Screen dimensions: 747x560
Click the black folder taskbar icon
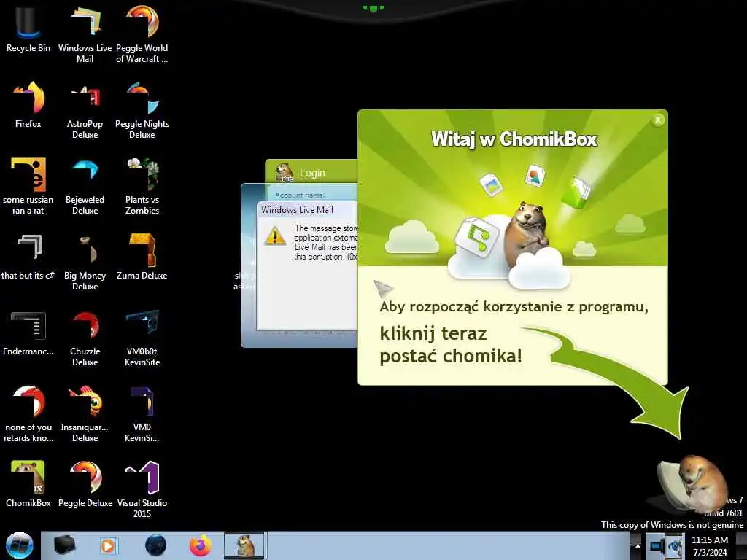pos(64,545)
